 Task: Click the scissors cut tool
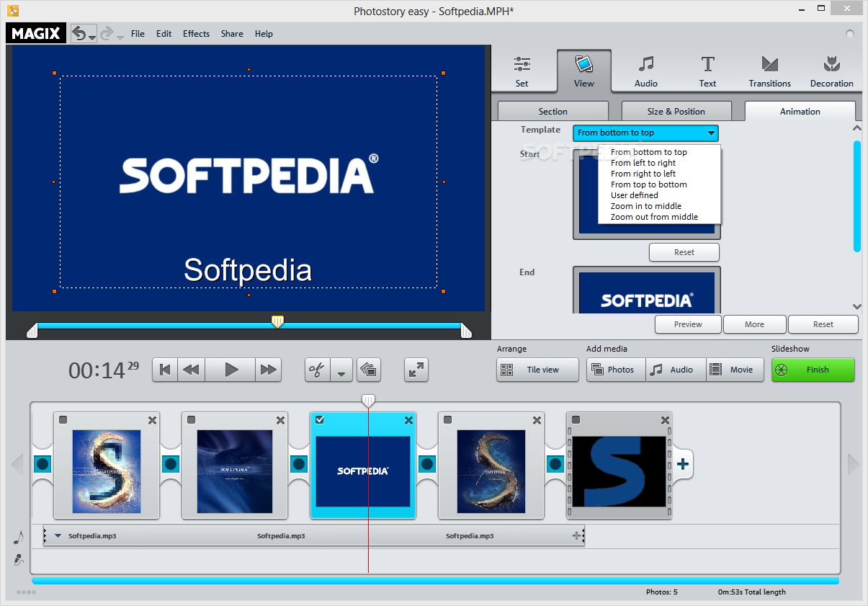click(317, 370)
